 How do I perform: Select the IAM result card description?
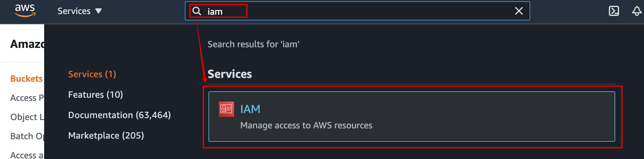click(306, 125)
